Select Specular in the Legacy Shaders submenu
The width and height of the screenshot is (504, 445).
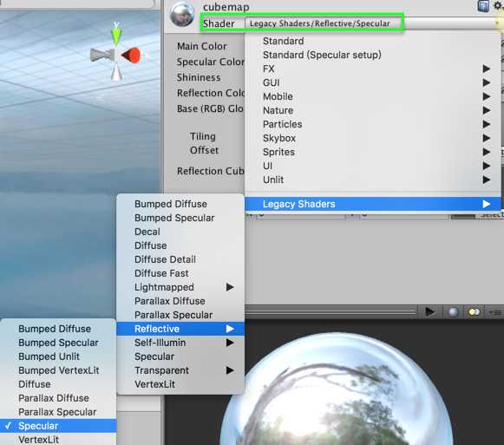click(x=180, y=357)
